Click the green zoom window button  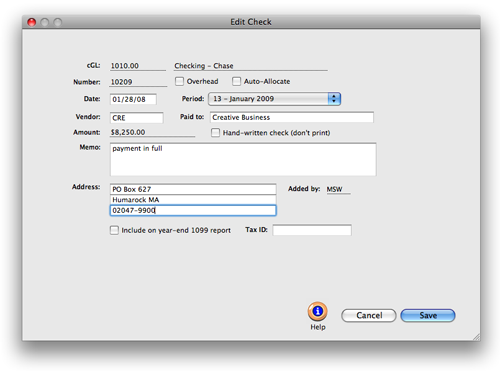click(58, 22)
